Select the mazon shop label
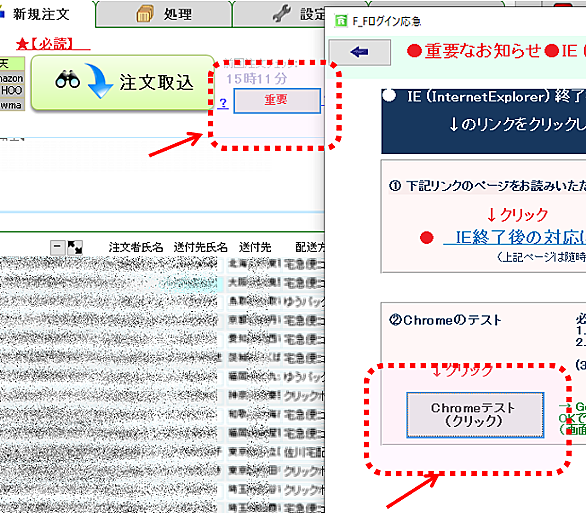Image resolution: width=586 pixels, height=513 pixels. (x=12, y=78)
